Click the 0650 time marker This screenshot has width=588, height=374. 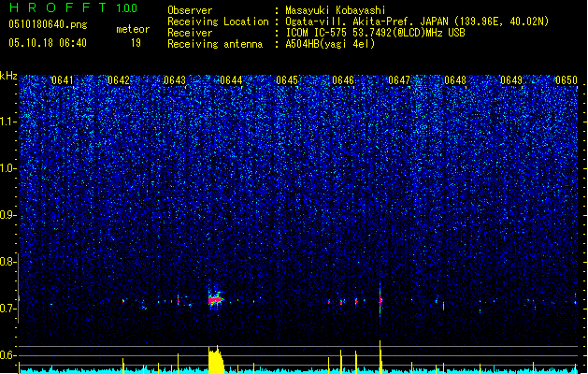point(566,80)
